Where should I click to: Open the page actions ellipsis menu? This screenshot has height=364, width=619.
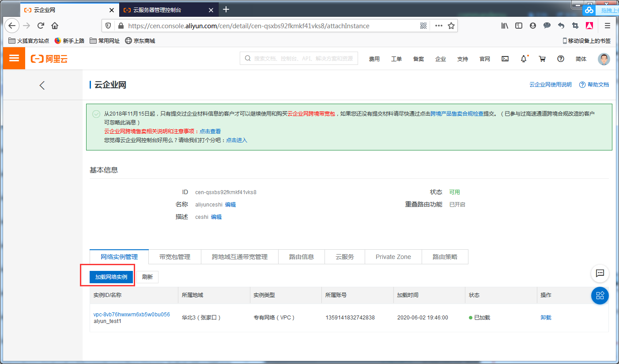tap(438, 26)
